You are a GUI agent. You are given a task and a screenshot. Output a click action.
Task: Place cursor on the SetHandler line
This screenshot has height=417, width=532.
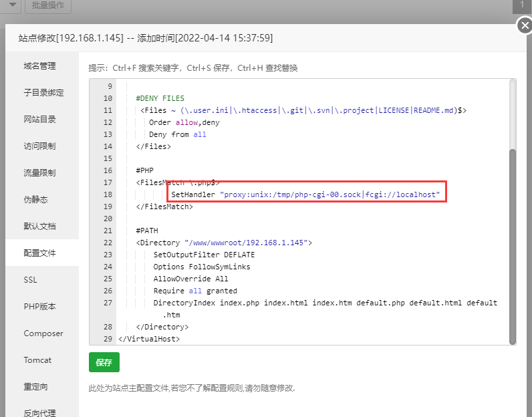[305, 194]
